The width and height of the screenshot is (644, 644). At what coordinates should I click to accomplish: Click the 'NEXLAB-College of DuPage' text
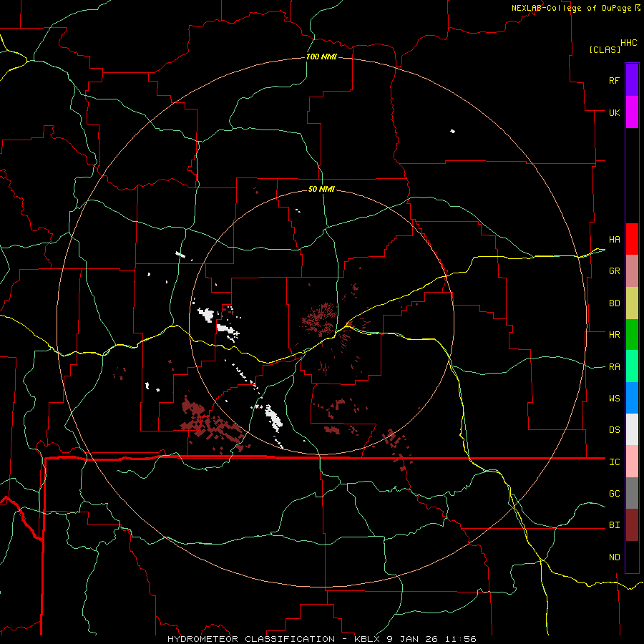(x=571, y=8)
